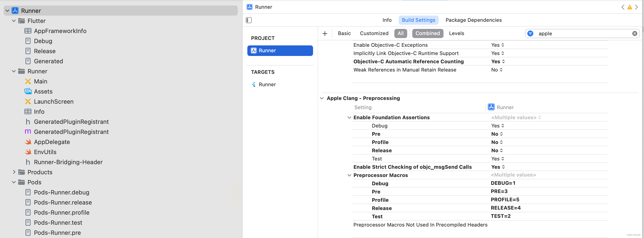Viewport: 644px width, 238px height.
Task: Toggle the project/targets sidebar panel icon
Action: coord(249,20)
